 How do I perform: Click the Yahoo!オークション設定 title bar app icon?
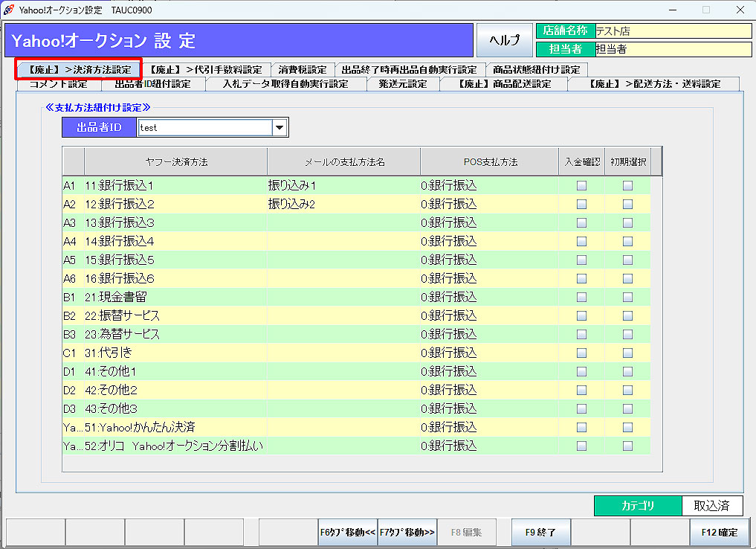point(9,10)
